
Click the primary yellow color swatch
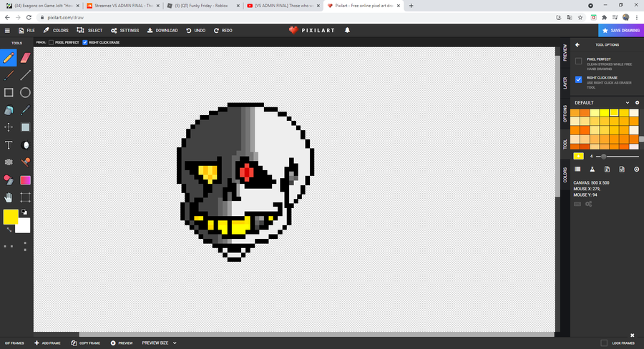point(11,217)
